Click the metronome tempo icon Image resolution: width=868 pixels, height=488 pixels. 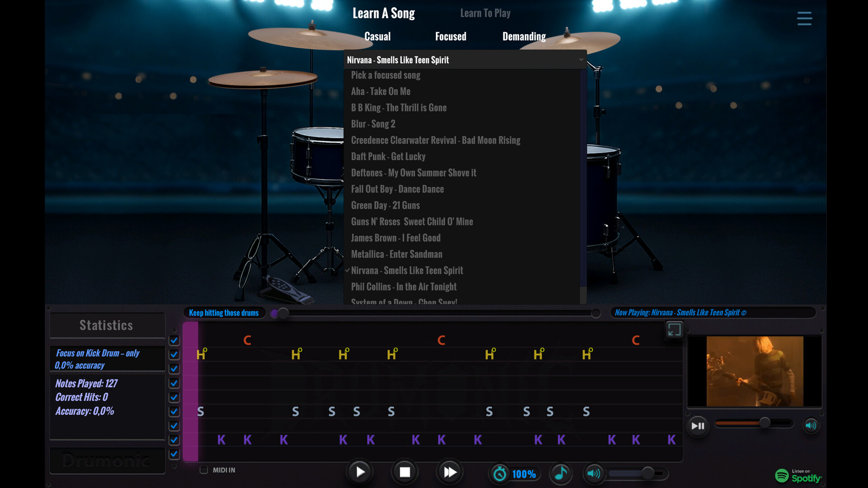[x=500, y=474]
